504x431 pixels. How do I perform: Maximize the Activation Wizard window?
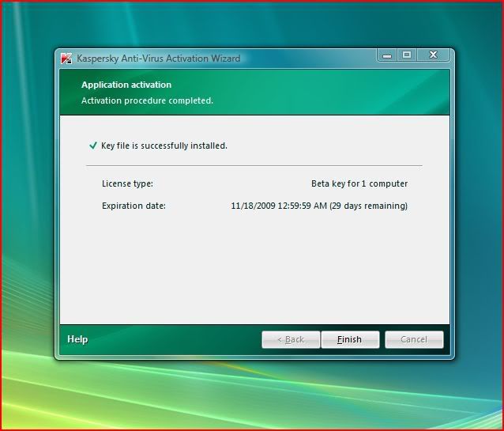pos(407,55)
